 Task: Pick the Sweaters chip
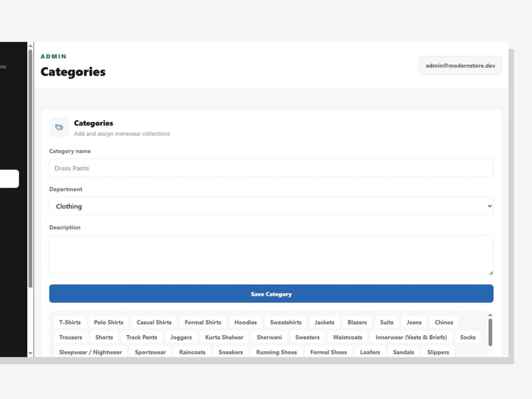click(307, 337)
